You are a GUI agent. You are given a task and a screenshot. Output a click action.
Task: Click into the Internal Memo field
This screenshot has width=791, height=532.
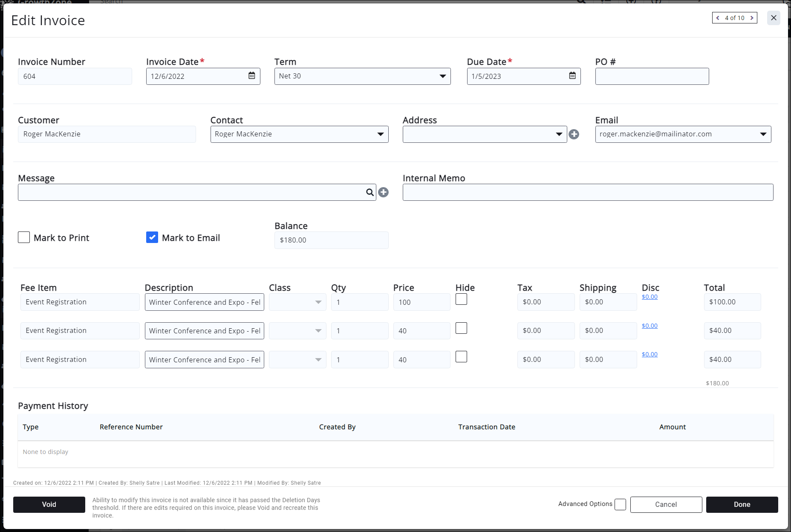point(588,192)
